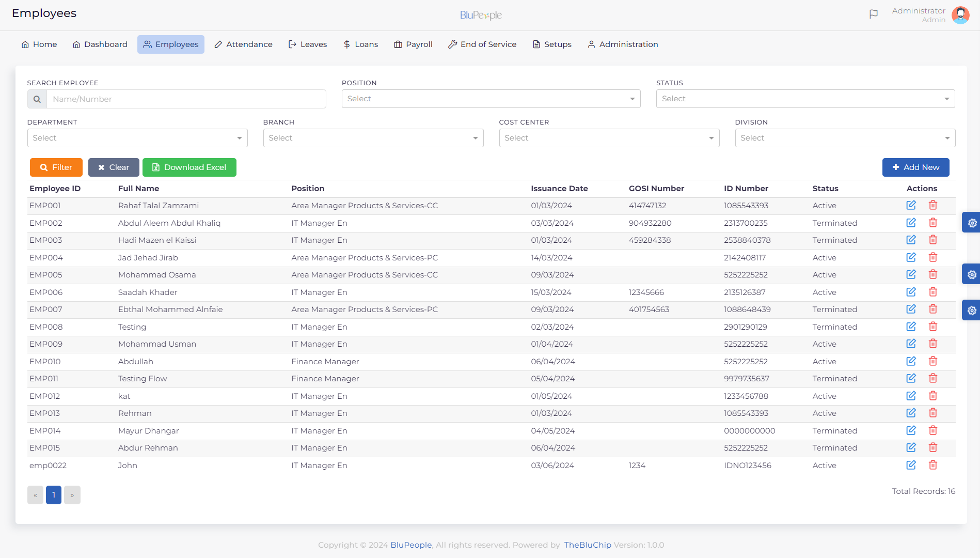
Task: Click the orange Filter button
Action: point(56,167)
